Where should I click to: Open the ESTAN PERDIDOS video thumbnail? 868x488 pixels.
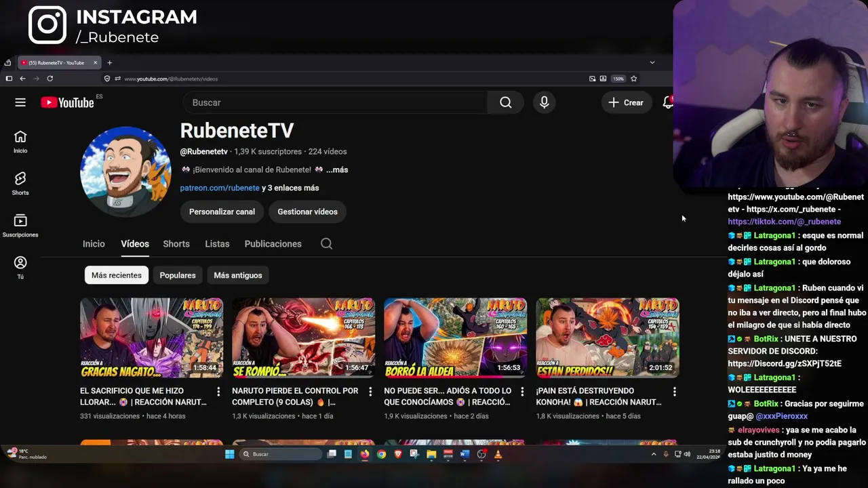click(x=607, y=338)
